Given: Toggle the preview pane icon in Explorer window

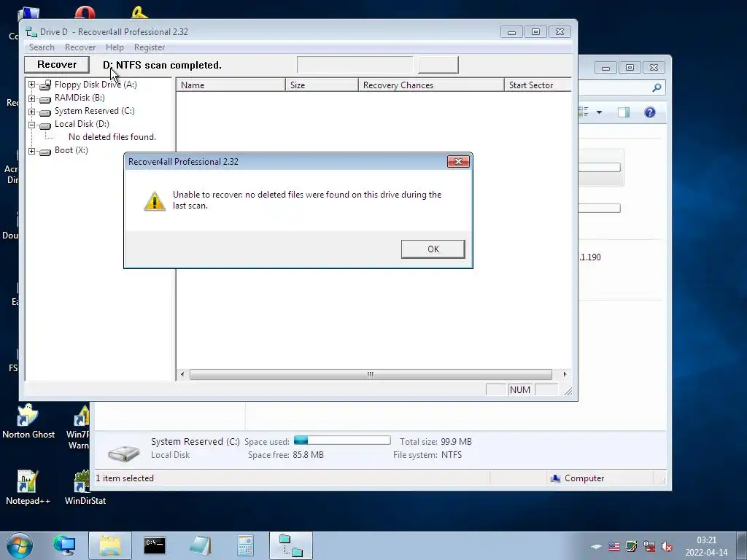Looking at the screenshot, I should point(624,112).
